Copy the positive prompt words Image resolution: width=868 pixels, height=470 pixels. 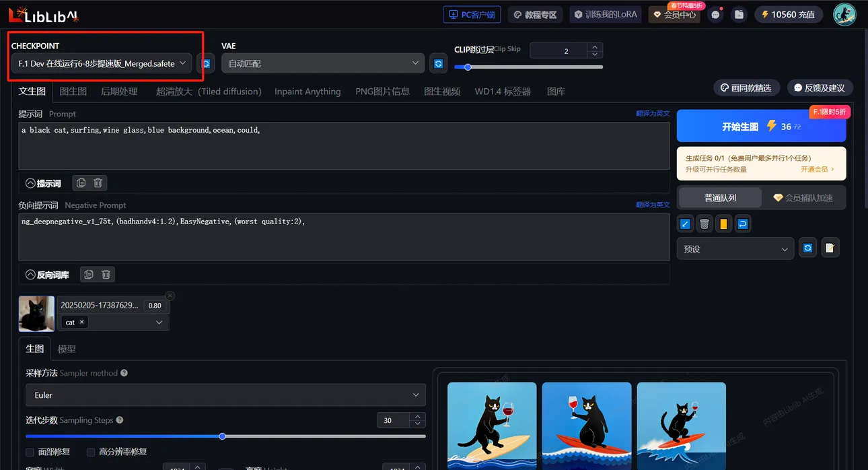pyautogui.click(x=81, y=183)
